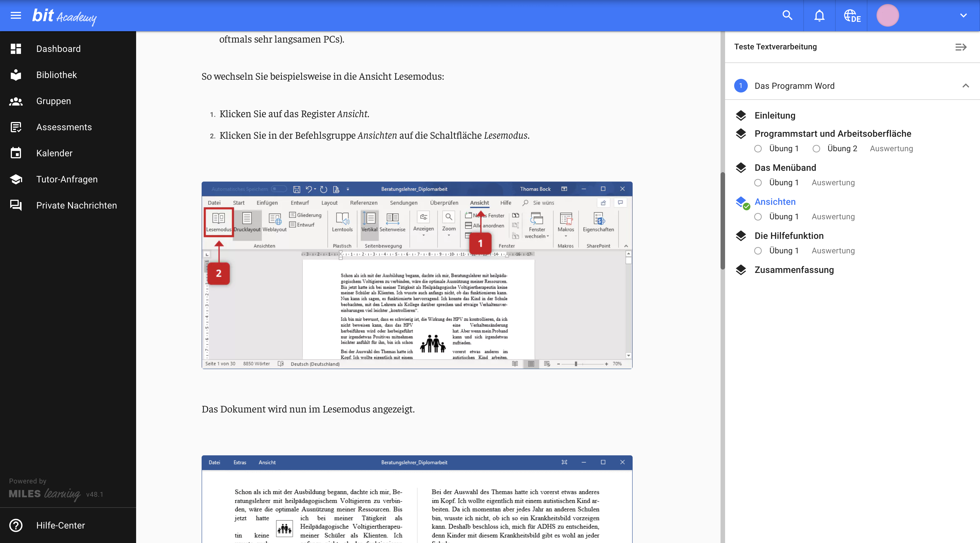Click the content area vertical scrollbar
980x543 pixels.
(x=723, y=221)
